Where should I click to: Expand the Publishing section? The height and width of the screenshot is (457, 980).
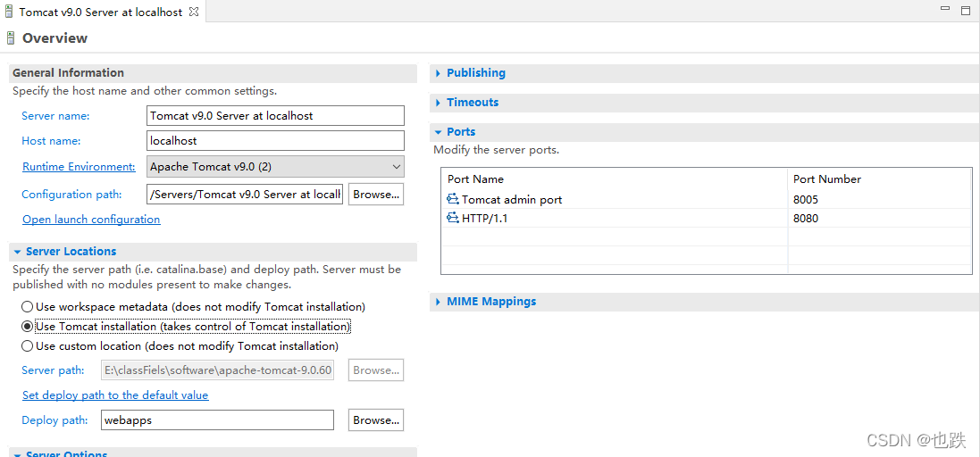click(439, 73)
